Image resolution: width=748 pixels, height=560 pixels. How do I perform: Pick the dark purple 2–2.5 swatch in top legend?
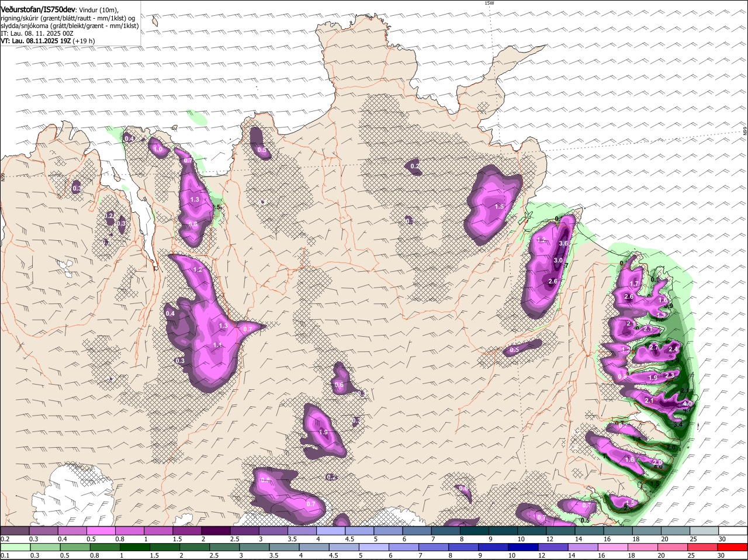(216, 531)
